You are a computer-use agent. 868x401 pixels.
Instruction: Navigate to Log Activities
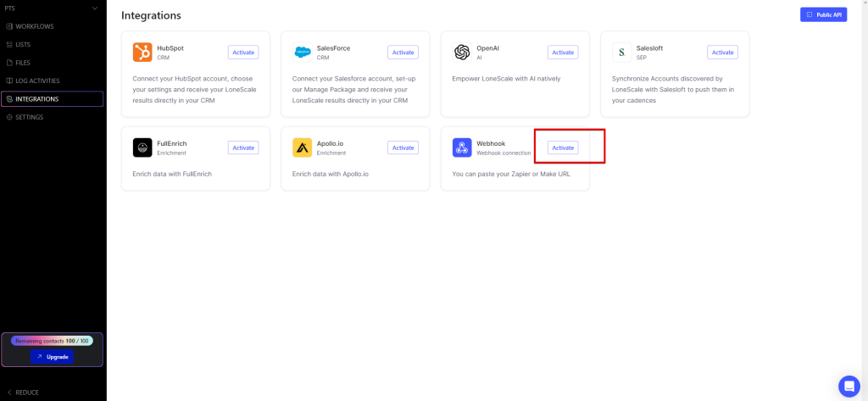tap(38, 81)
